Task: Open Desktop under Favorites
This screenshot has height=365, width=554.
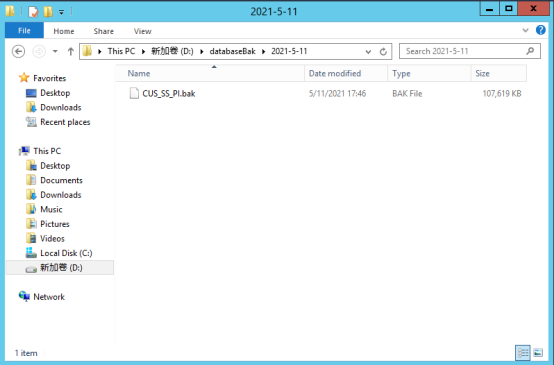Action: coord(55,93)
